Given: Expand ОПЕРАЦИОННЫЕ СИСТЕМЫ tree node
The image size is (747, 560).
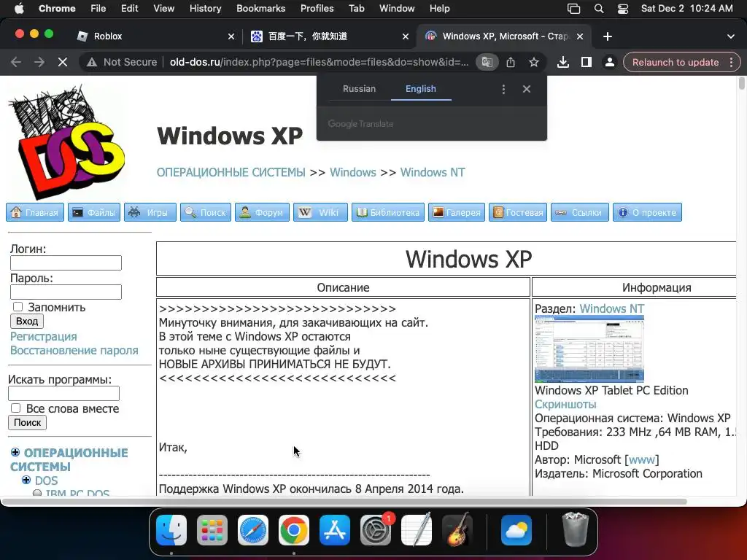Looking at the screenshot, I should 15,452.
